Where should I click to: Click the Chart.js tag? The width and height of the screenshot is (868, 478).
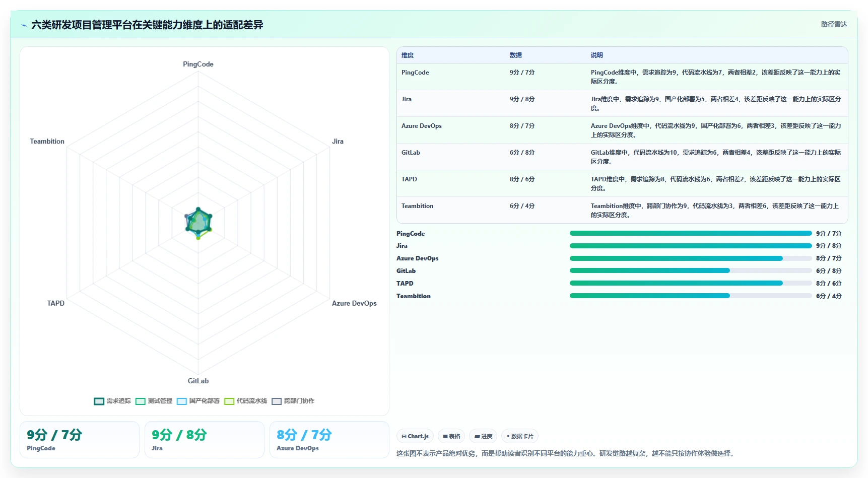(x=415, y=436)
